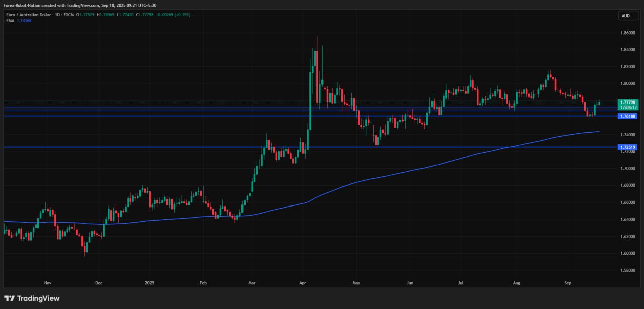Select the EMA indicator label in legend

[10, 21]
